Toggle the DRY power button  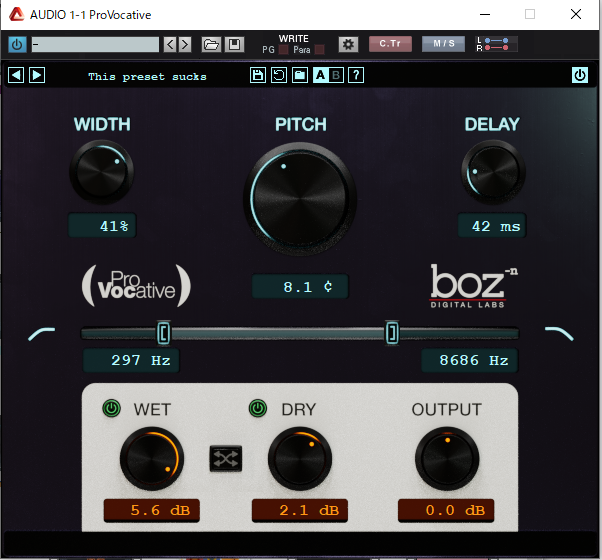pos(258,408)
